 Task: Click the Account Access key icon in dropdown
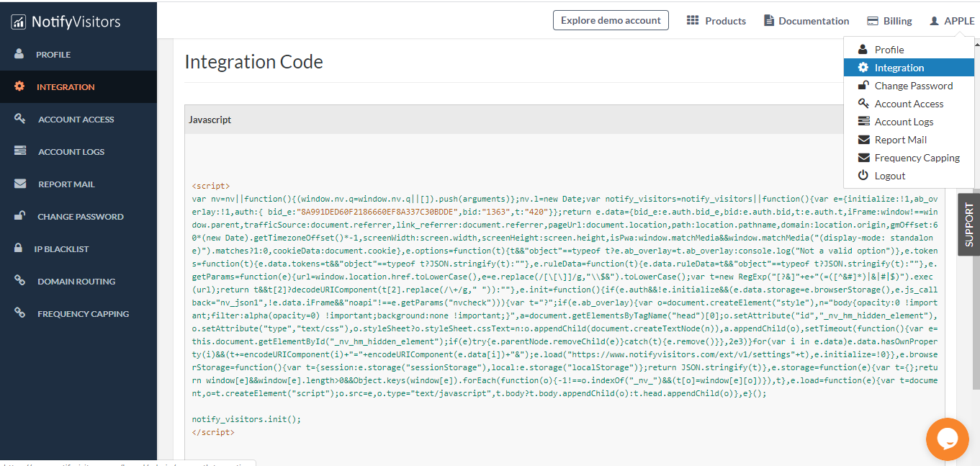(x=863, y=103)
